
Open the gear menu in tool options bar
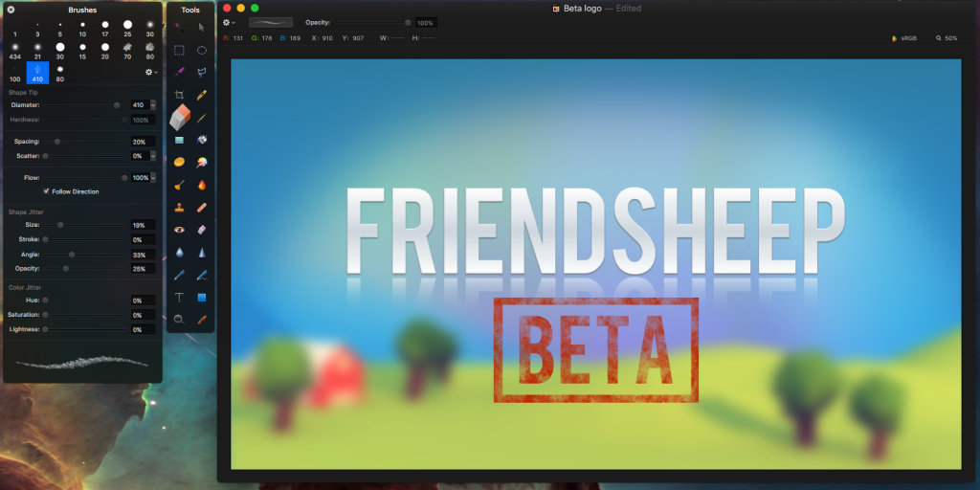pos(229,23)
